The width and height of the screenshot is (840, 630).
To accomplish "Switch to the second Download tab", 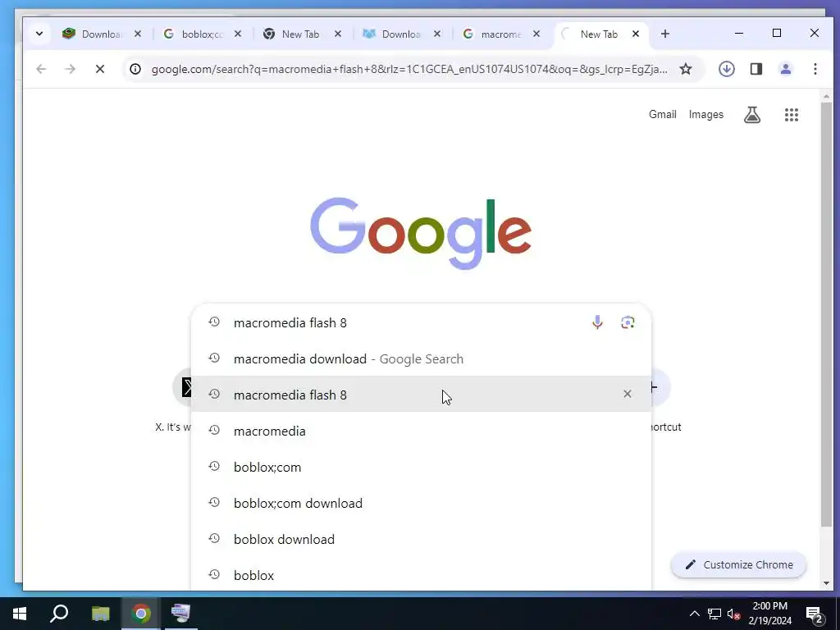I will tap(402, 34).
